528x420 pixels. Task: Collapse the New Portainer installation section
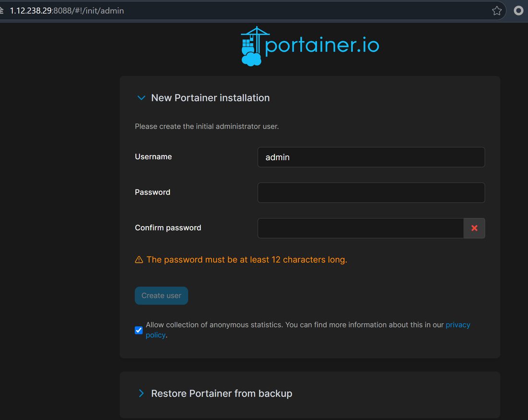[x=141, y=98]
